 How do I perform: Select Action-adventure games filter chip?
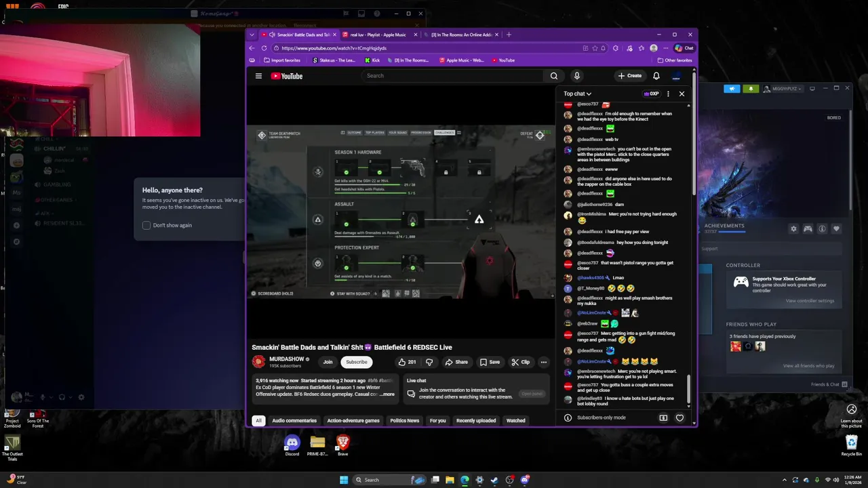pyautogui.click(x=353, y=420)
